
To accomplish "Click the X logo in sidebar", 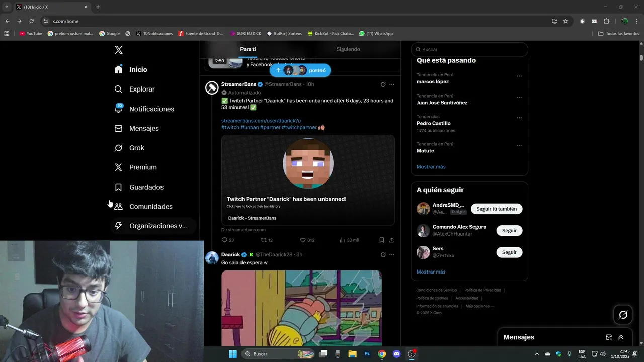I will click(x=118, y=50).
